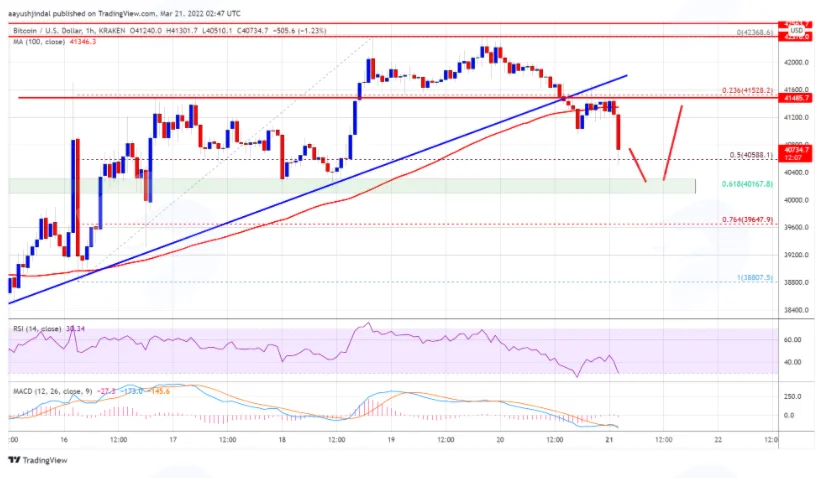Viewport: 830px width, 478px height.
Task: Click the date label 19 on time axis
Action: pyautogui.click(x=391, y=439)
